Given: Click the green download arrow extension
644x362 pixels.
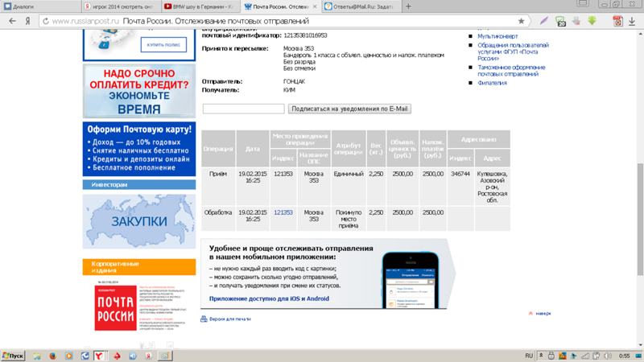Looking at the screenshot, I should (x=592, y=21).
